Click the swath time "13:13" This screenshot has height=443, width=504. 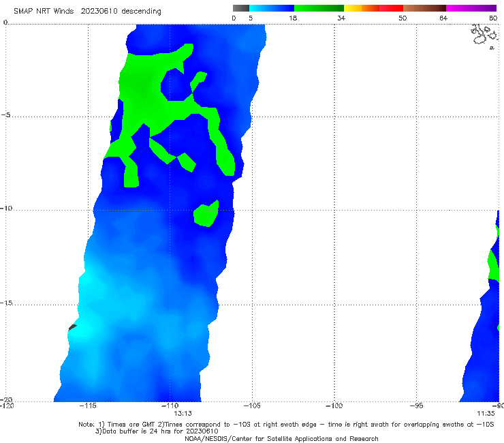183,414
